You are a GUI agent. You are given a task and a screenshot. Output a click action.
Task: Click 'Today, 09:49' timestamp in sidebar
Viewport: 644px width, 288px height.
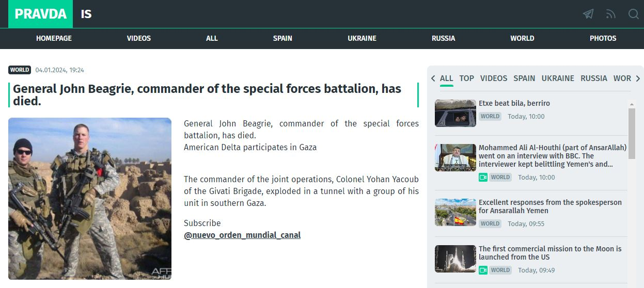(537, 270)
